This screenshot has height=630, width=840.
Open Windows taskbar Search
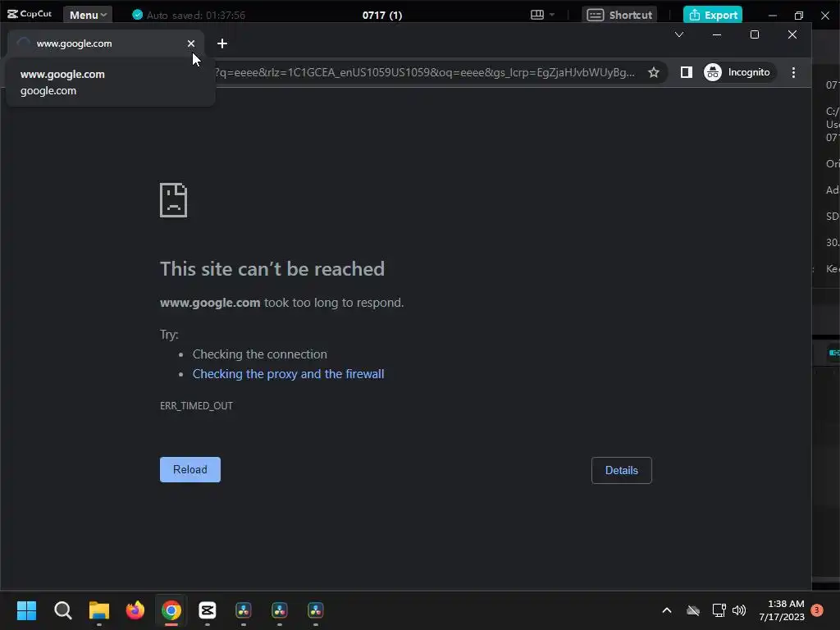coord(62,610)
